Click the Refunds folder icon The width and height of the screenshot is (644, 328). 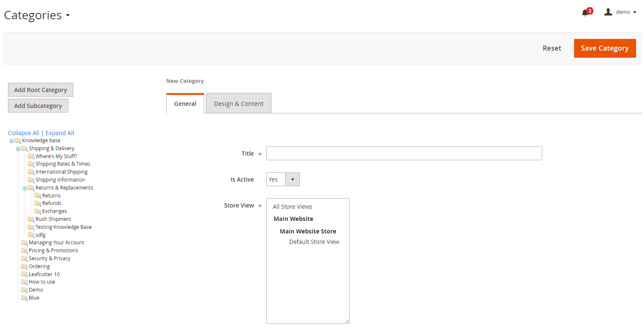pos(38,203)
